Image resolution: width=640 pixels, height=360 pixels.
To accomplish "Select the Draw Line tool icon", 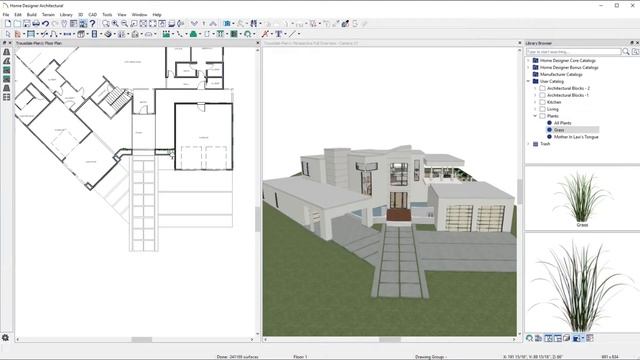I will tap(292, 34).
